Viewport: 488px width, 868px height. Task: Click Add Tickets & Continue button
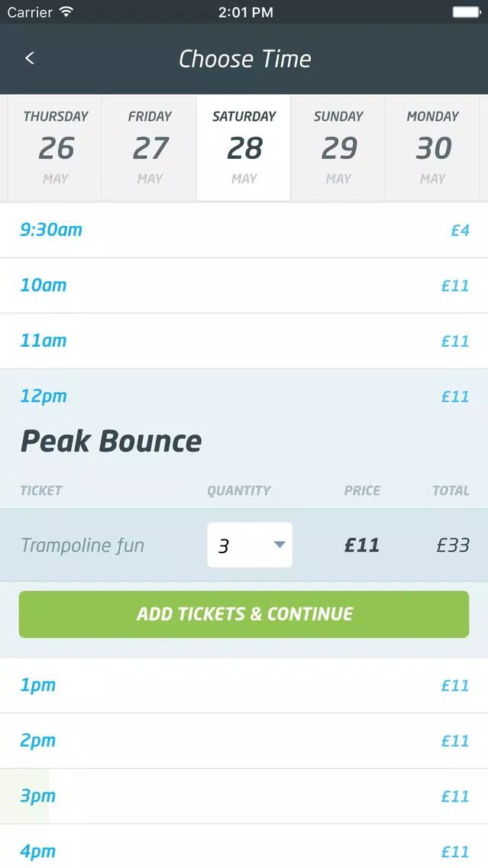pyautogui.click(x=244, y=614)
